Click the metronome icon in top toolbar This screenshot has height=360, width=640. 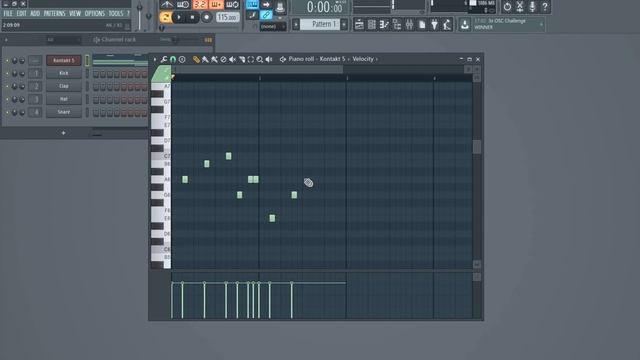167,5
